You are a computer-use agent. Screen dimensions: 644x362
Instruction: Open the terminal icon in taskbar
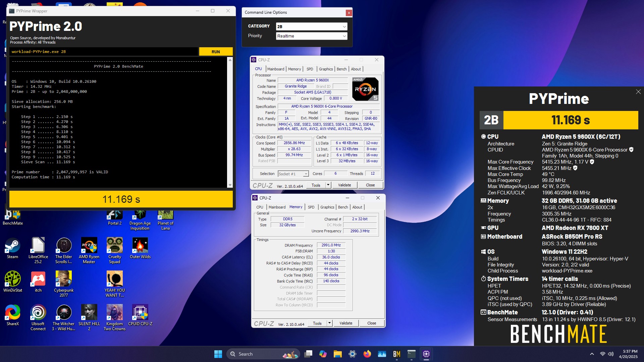click(x=412, y=354)
